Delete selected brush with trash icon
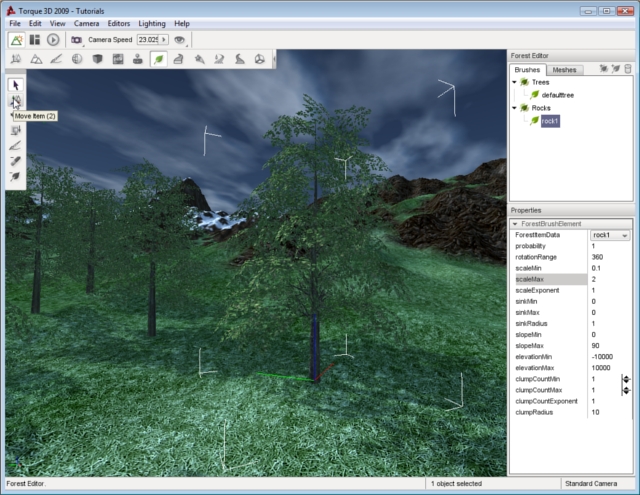This screenshot has width=640, height=495. [628, 69]
